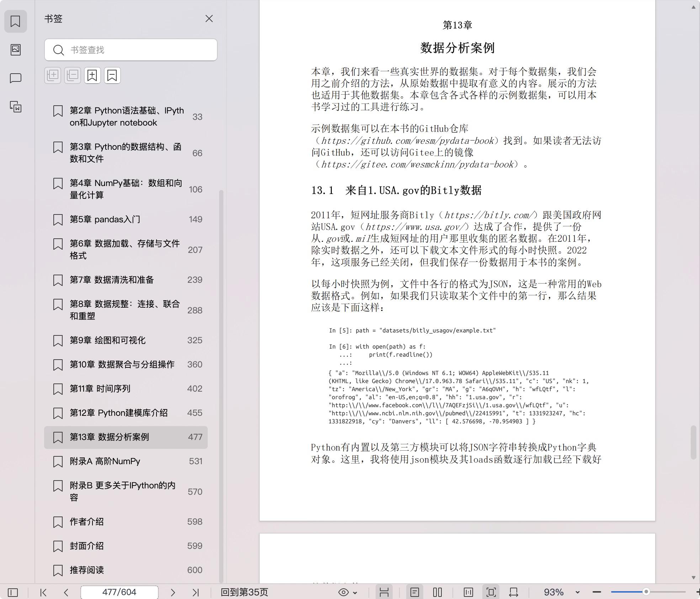
Task: Open bookmark 第12章 Python建模库介绍
Action: [126, 413]
